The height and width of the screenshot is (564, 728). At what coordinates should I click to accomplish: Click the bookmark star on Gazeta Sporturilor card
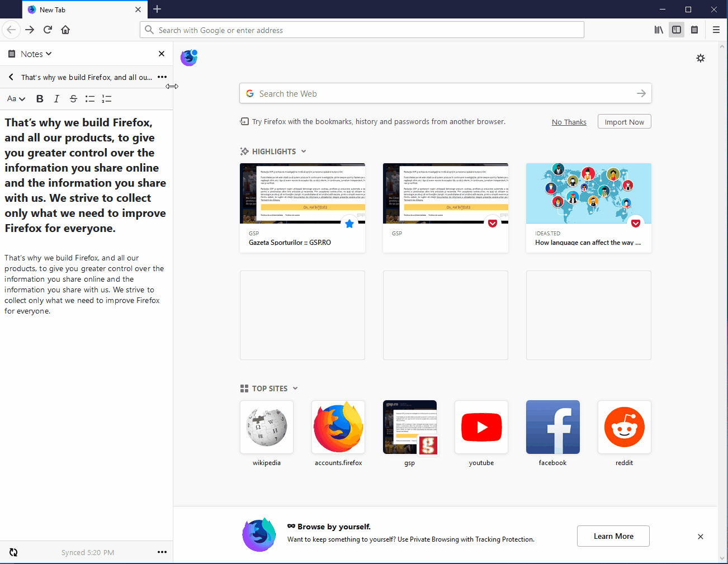[x=349, y=224]
